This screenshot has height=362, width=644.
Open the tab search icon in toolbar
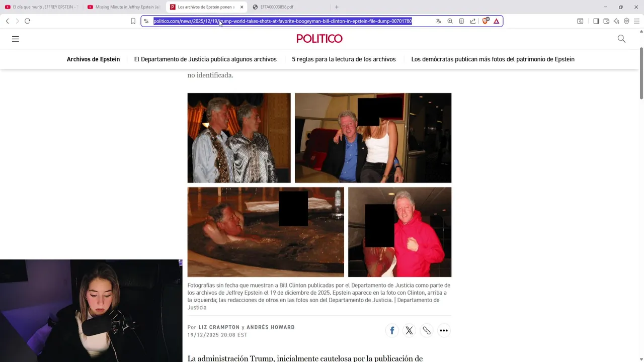click(580, 21)
